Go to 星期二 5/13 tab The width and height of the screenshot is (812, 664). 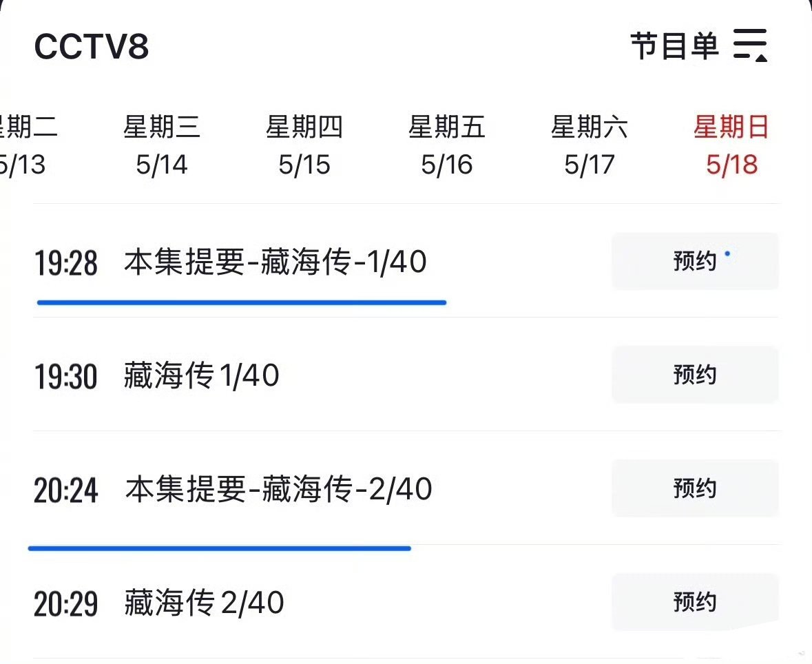pyautogui.click(x=26, y=145)
